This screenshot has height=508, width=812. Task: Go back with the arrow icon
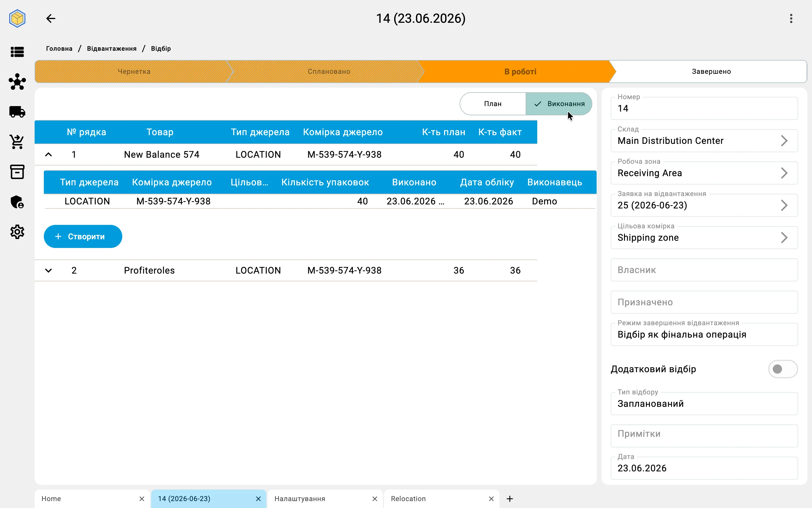(51, 18)
